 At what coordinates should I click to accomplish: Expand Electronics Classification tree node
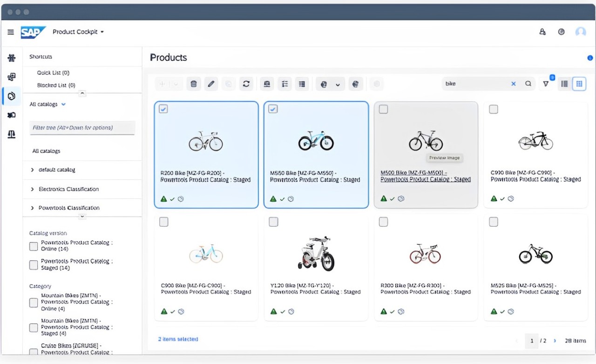[x=33, y=189]
